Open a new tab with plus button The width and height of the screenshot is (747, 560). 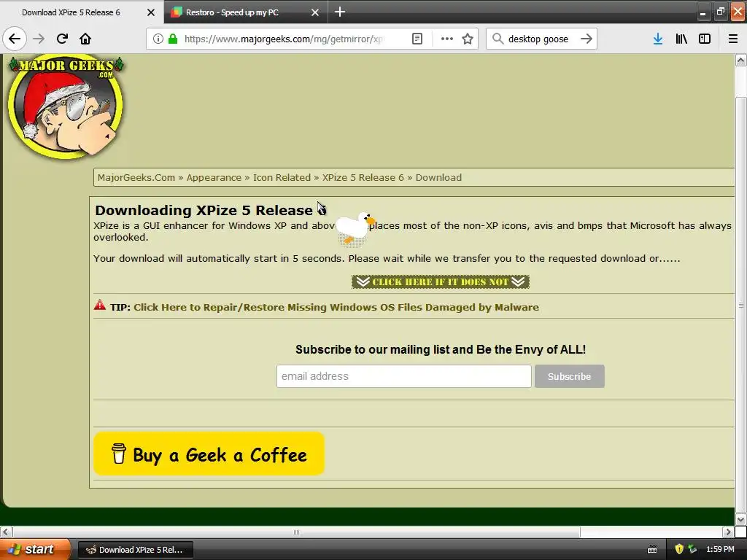click(340, 12)
